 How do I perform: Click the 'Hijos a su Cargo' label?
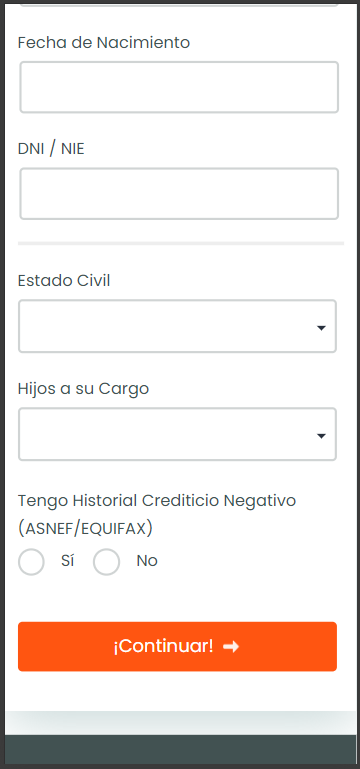pyautogui.click(x=83, y=389)
